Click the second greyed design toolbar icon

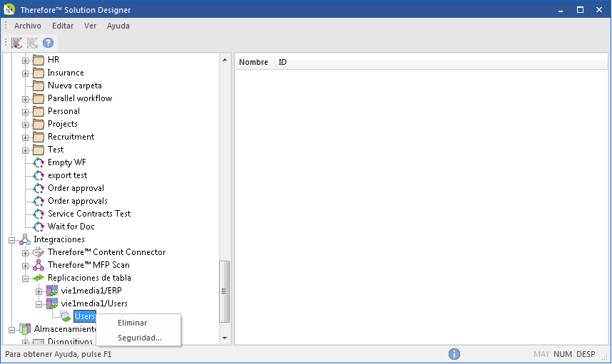(x=32, y=43)
